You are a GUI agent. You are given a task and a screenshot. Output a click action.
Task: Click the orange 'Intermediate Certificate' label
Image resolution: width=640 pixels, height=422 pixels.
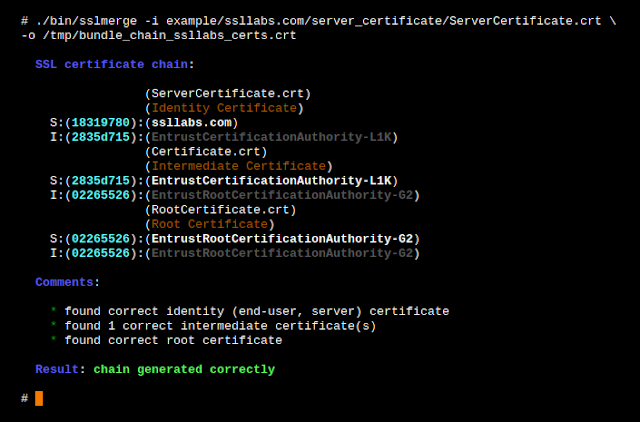[239, 166]
